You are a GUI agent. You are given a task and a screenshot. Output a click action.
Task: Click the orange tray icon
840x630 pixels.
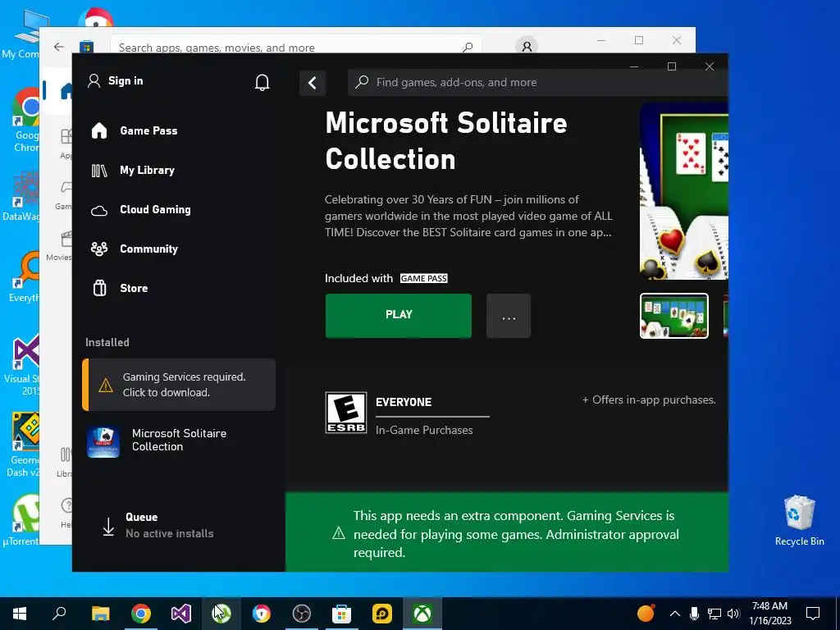coord(646,614)
